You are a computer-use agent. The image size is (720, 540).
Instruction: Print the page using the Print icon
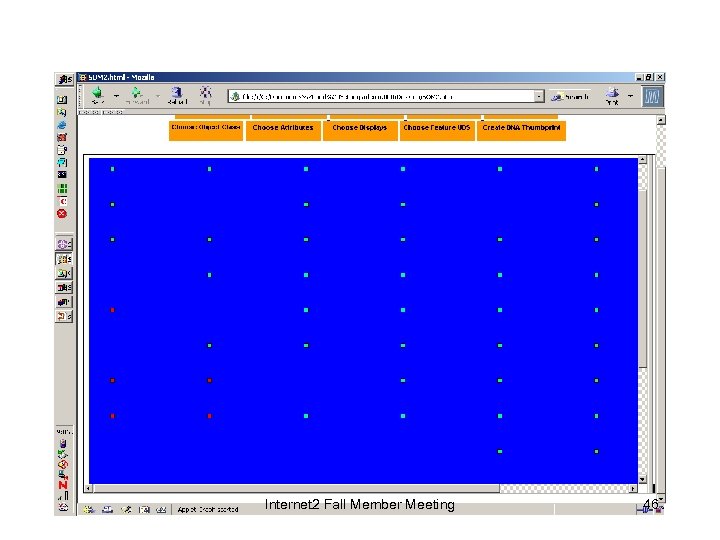tap(612, 96)
